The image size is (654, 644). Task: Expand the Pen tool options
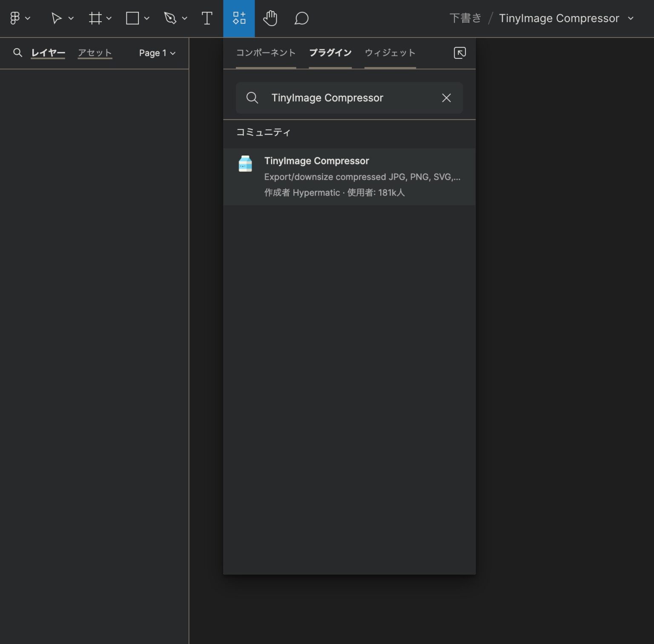(x=184, y=18)
